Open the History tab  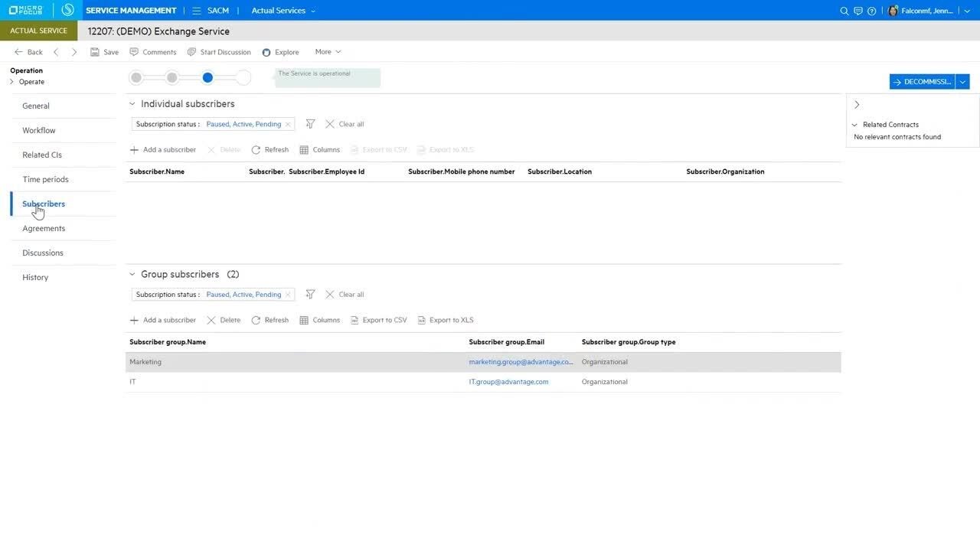pyautogui.click(x=35, y=277)
